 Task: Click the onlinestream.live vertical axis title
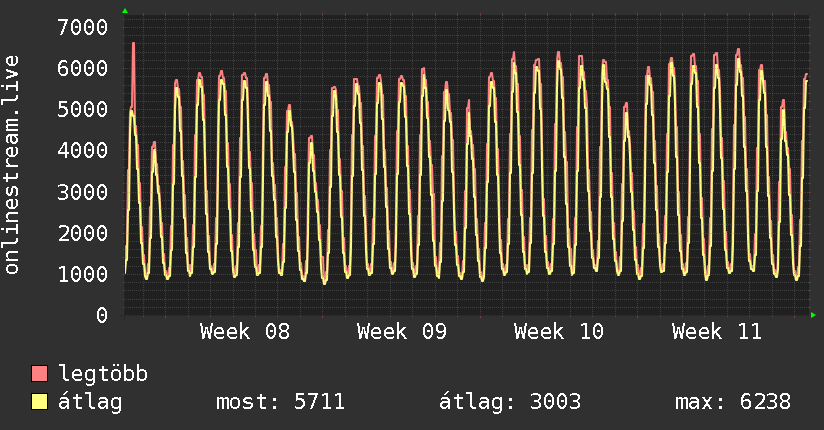click(12, 165)
